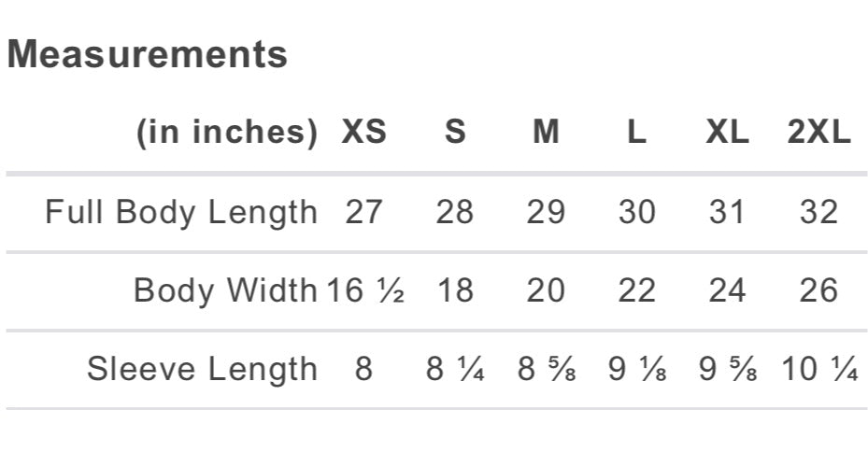Click the (in inches) unit label
This screenshot has height=466, width=868.
(x=227, y=133)
